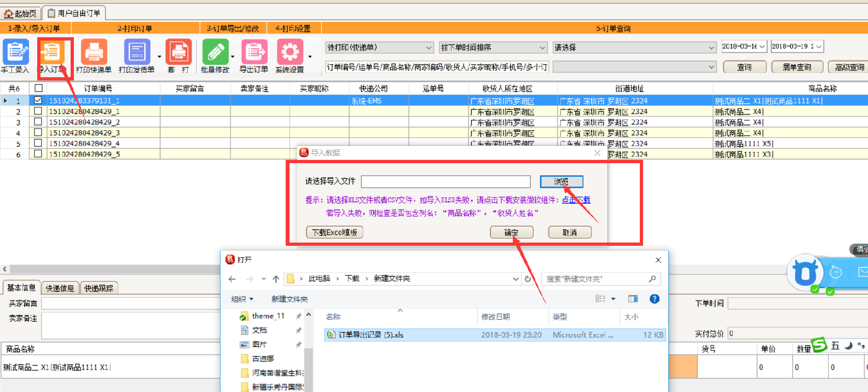Screen dimensions: 868x392
Task: Open the 按下单时间排序 sort dropdown
Action: click(493, 48)
